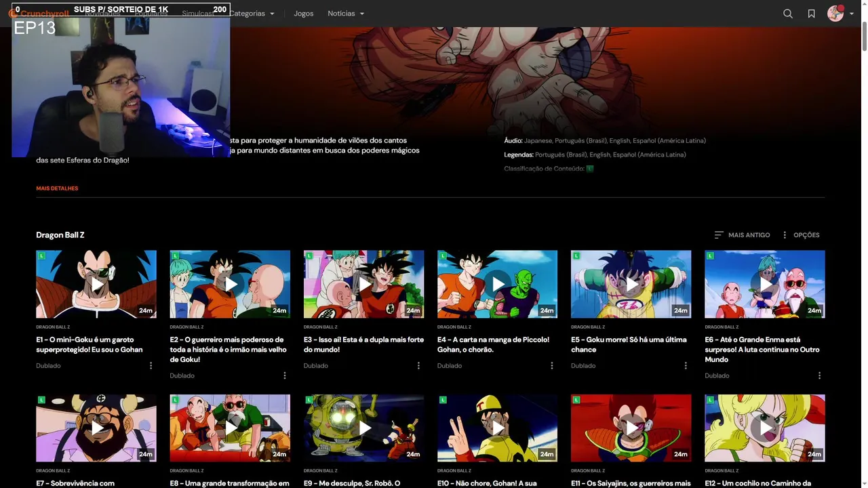Open the Notícias dropdown menu
The height and width of the screenshot is (488, 868).
346,14
